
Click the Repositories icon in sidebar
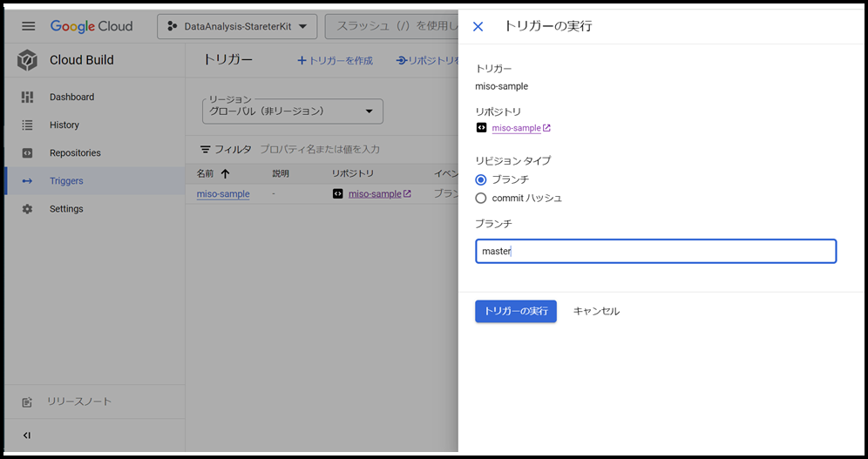[27, 152]
